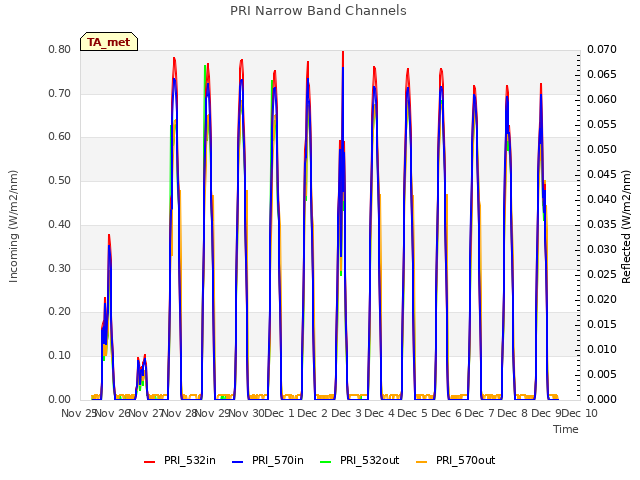Image resolution: width=640 pixels, height=480 pixels.
Task: Click the 0.60 left axis tick label
Action: coord(60,137)
